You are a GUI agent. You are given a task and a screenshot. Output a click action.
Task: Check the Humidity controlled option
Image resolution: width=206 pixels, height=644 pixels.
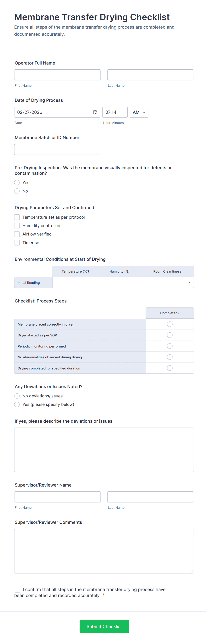point(17,226)
